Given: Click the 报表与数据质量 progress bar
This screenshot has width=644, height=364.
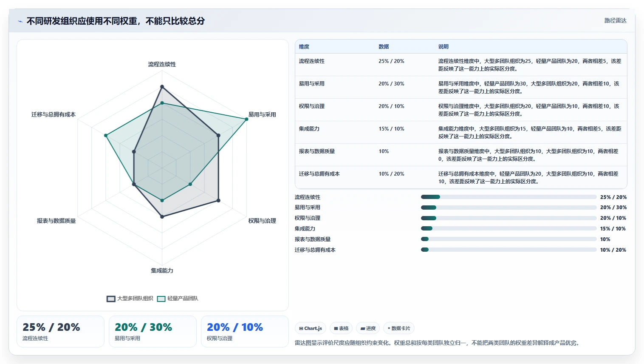Looking at the screenshot, I should [x=508, y=239].
